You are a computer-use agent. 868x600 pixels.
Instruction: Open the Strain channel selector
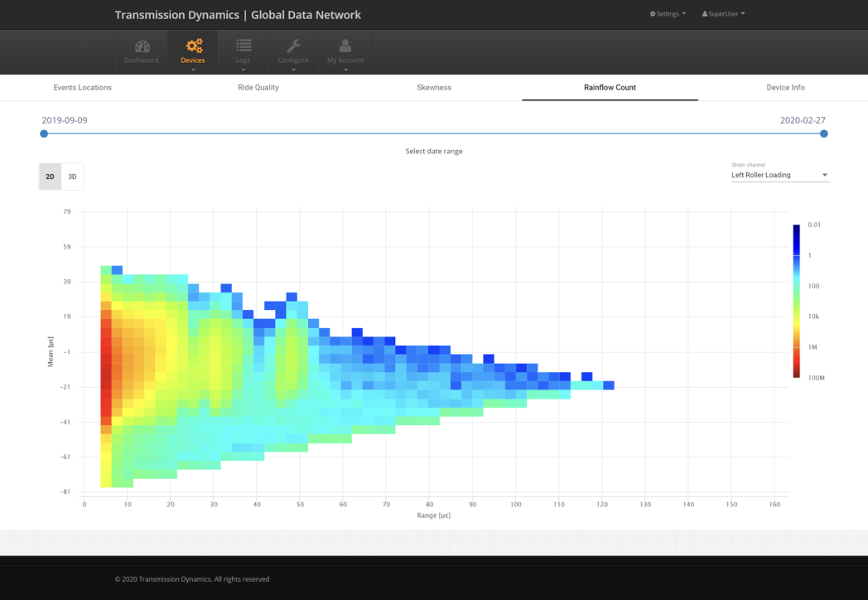click(x=779, y=175)
